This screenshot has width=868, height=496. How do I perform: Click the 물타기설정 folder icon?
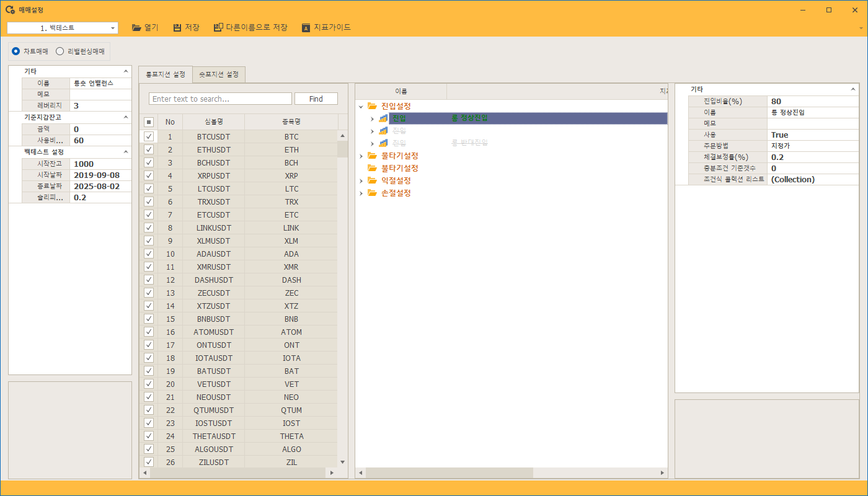(x=372, y=156)
